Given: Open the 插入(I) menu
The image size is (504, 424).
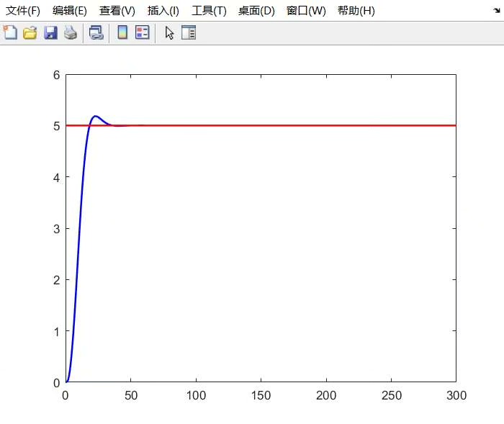Looking at the screenshot, I should (163, 11).
